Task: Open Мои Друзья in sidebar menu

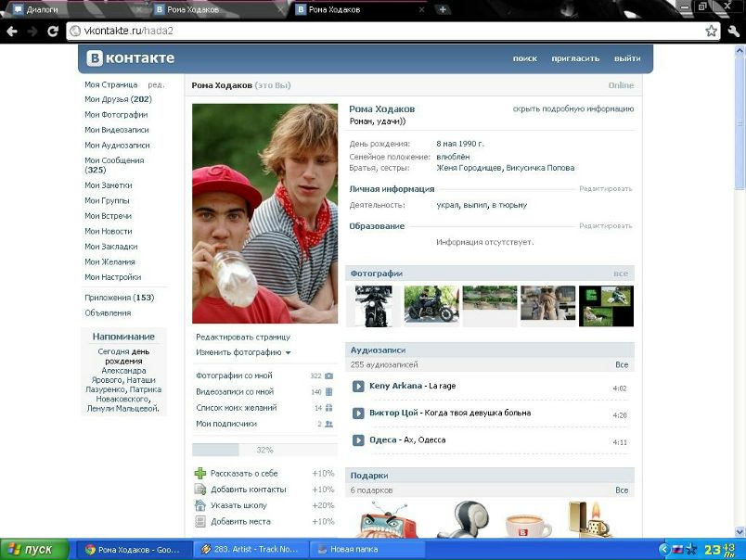Action: [x=118, y=99]
